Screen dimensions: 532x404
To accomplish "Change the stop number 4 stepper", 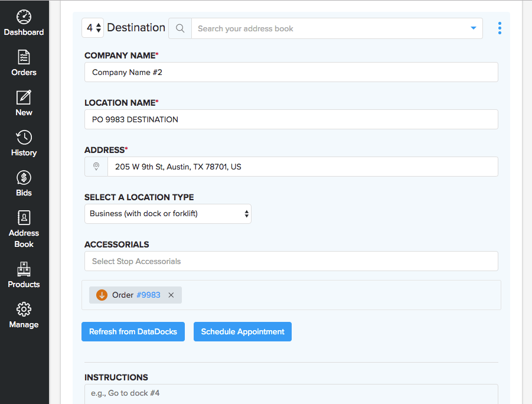I will pyautogui.click(x=93, y=28).
